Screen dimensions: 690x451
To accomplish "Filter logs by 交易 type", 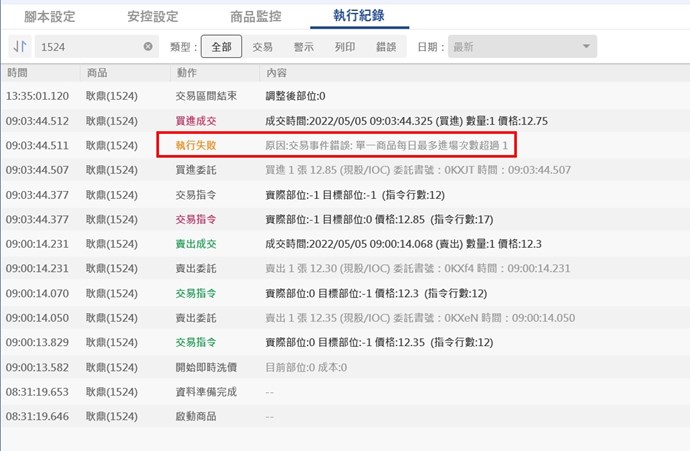I will click(x=262, y=47).
